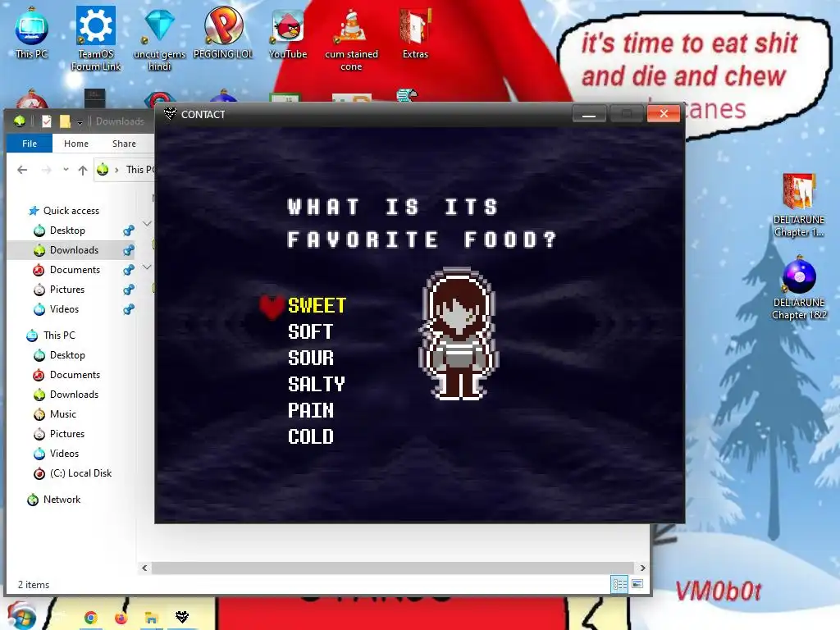Select the SOUR food option
840x630 pixels.
[311, 358]
